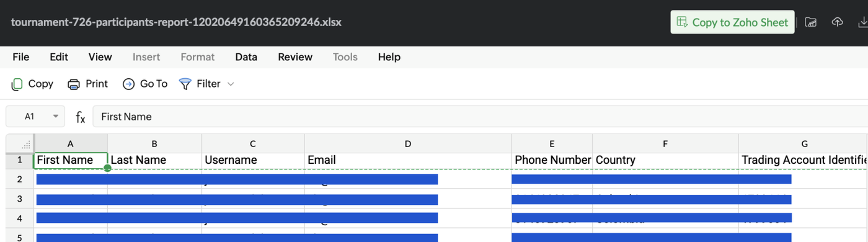Open the Go To tool

coord(145,84)
